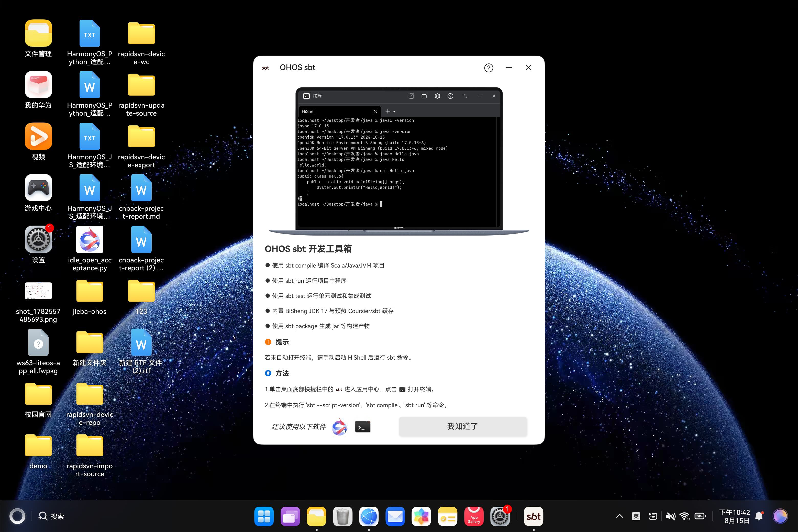Open the Wi-Fi tray icon
The image size is (798, 532).
tap(685, 516)
